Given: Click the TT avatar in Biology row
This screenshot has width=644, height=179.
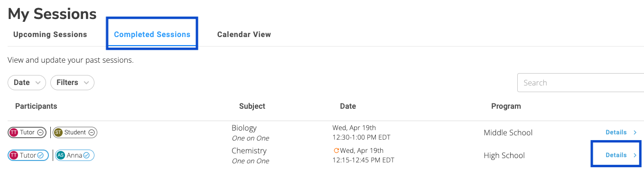Looking at the screenshot, I should coord(14,132).
